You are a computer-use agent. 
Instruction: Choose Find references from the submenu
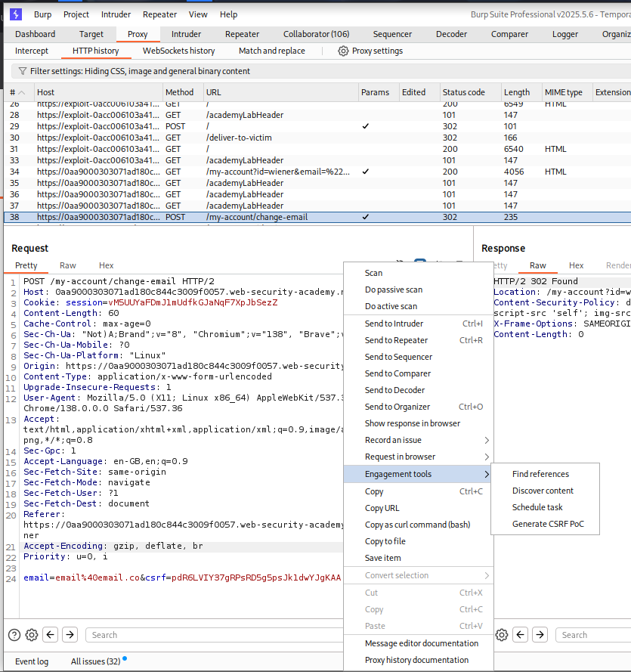(540, 474)
